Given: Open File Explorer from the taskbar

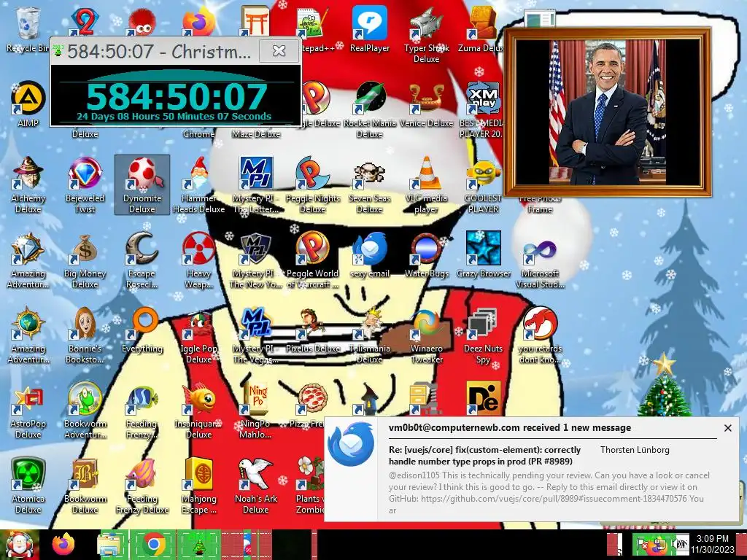Looking at the screenshot, I should tap(111, 545).
